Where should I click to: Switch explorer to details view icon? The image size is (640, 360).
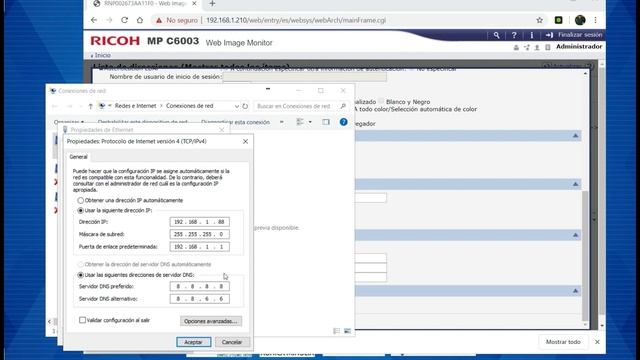[x=337, y=331]
